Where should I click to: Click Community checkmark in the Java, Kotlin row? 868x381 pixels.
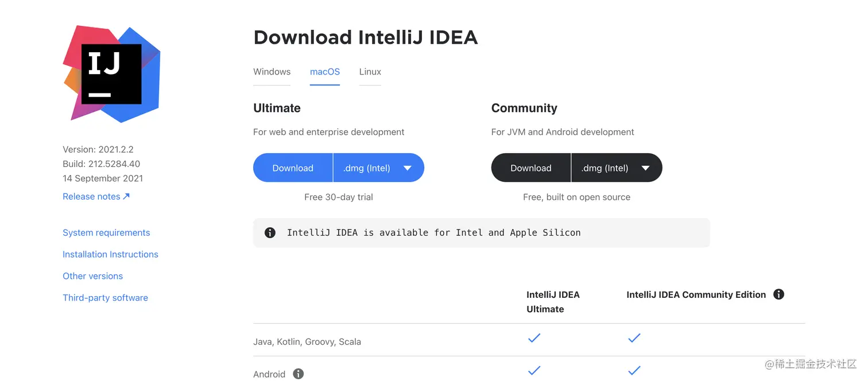point(634,339)
